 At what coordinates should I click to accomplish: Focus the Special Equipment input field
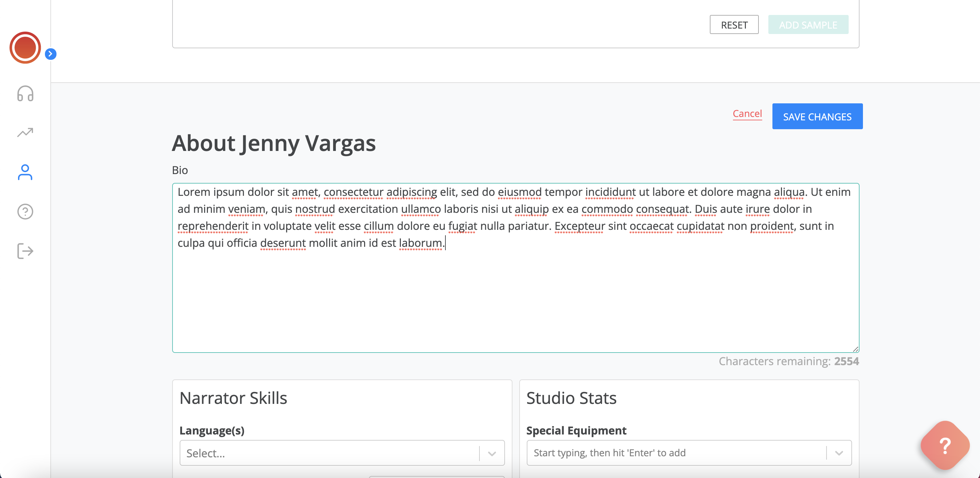[x=689, y=453]
